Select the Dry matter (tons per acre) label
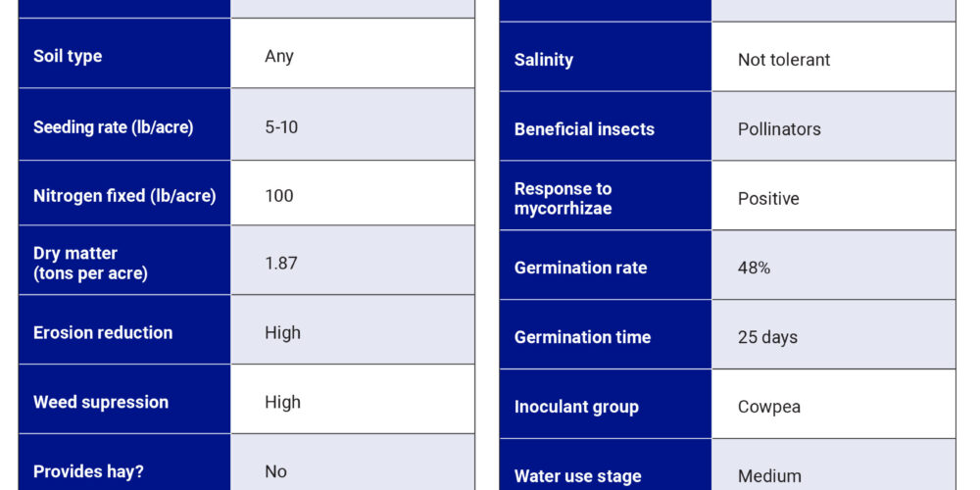Screen dimensions: 980x490 [90, 264]
